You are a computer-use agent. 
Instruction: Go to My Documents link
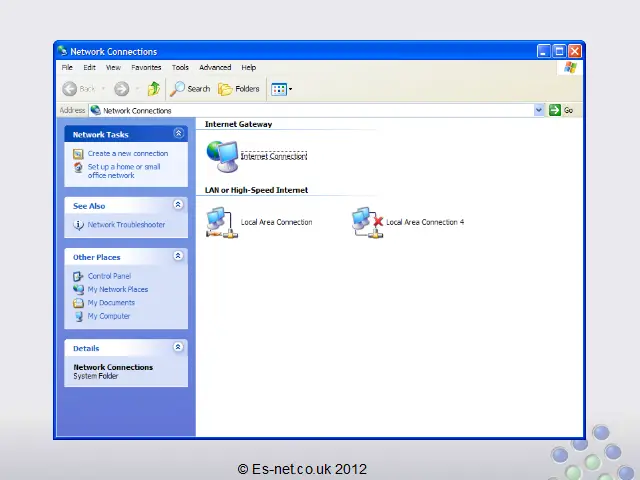coord(111,302)
